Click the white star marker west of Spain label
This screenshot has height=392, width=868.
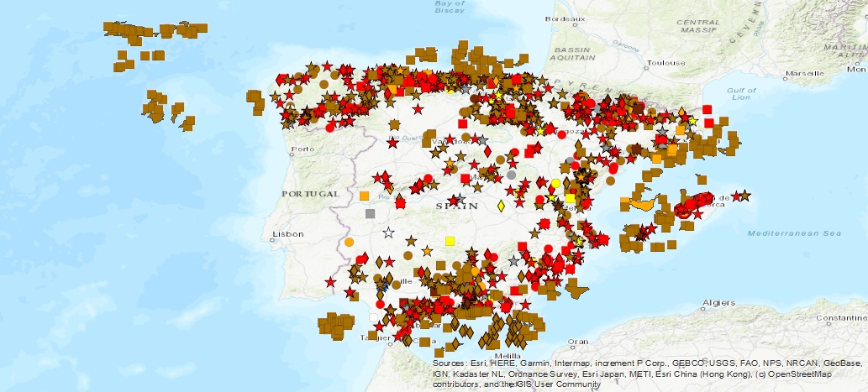pos(388,233)
